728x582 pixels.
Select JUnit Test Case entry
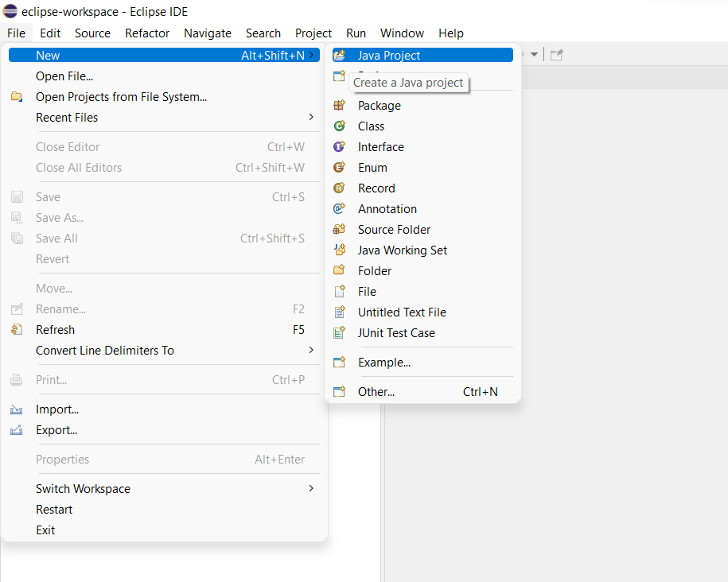coord(423,333)
